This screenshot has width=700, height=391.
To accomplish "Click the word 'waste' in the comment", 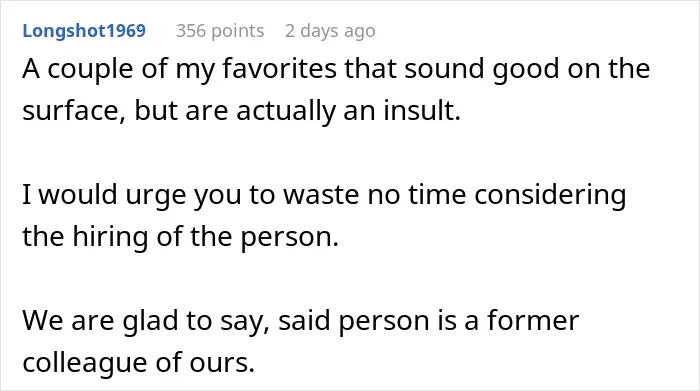I will 321,196.
